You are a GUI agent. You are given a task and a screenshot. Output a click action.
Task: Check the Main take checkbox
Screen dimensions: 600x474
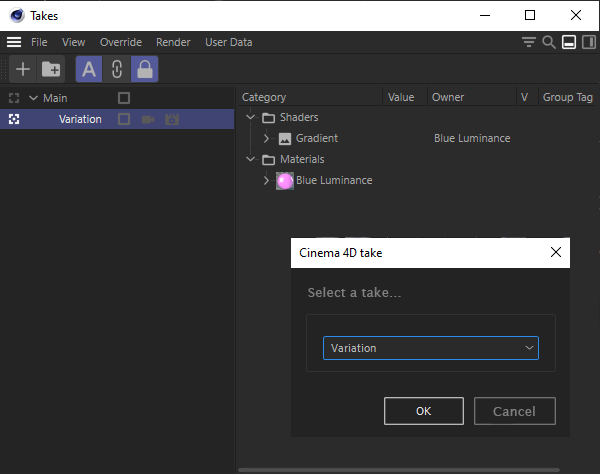point(124,98)
